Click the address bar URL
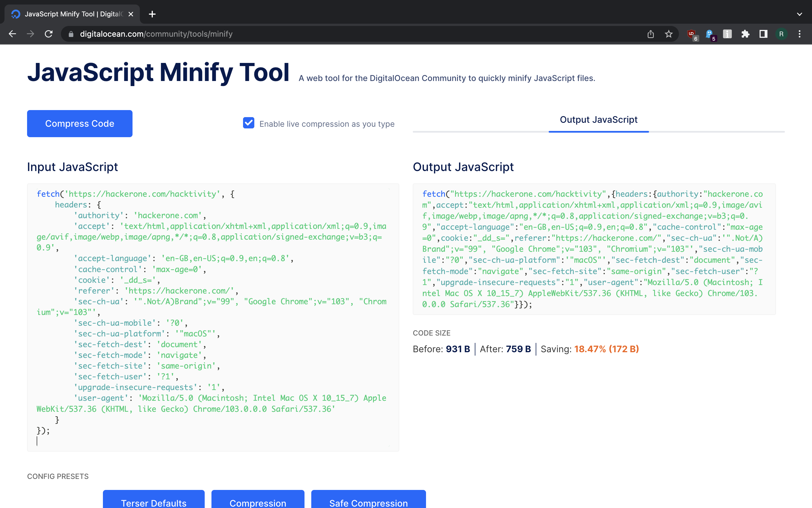Image resolution: width=812 pixels, height=508 pixels. 156,34
